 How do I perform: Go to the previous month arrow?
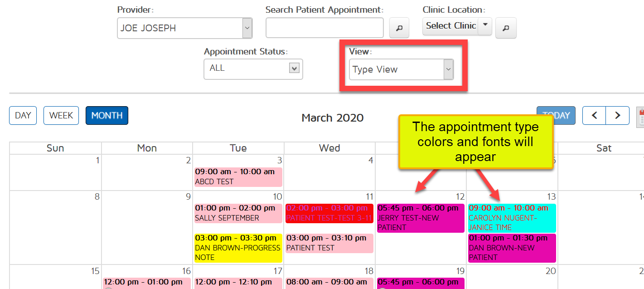[594, 116]
